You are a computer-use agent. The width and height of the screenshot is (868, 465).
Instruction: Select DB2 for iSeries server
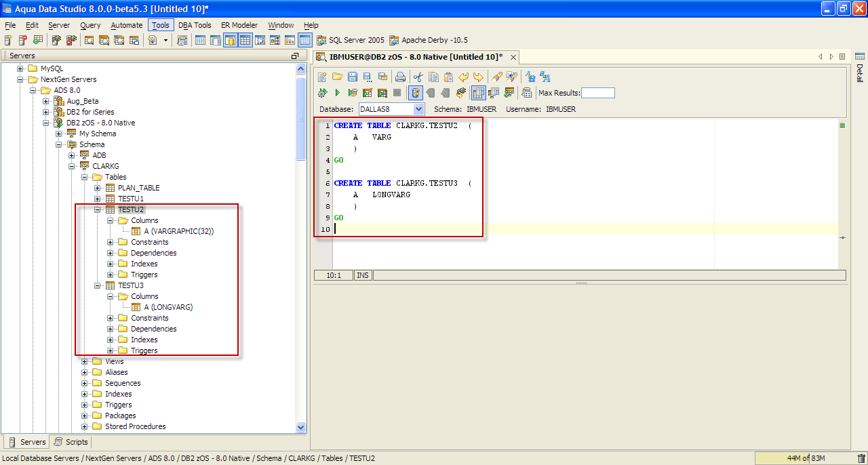90,112
